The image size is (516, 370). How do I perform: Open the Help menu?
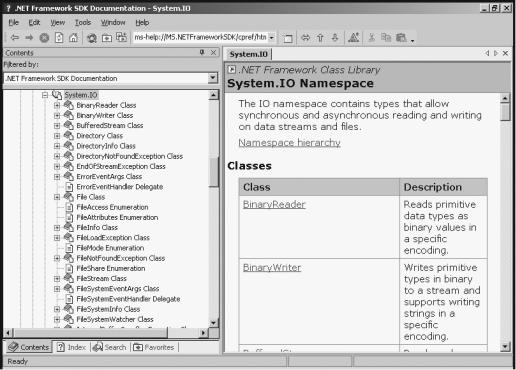(142, 22)
